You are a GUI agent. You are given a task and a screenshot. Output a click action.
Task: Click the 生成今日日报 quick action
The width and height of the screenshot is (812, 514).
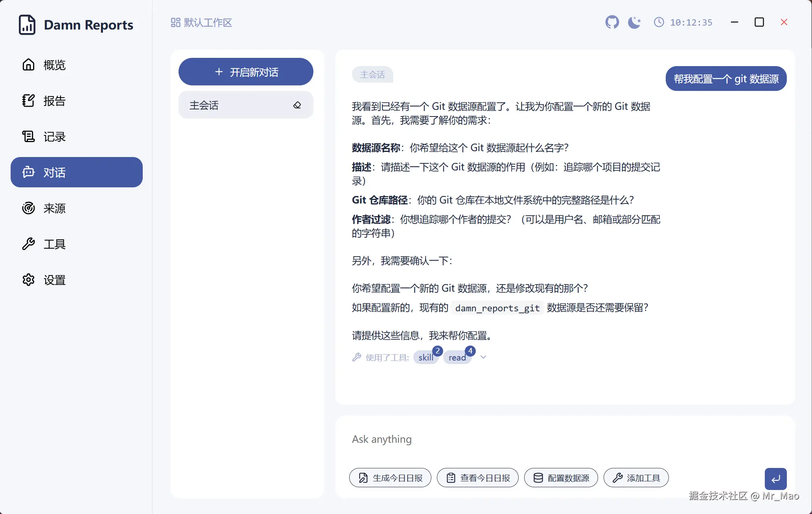[390, 478]
